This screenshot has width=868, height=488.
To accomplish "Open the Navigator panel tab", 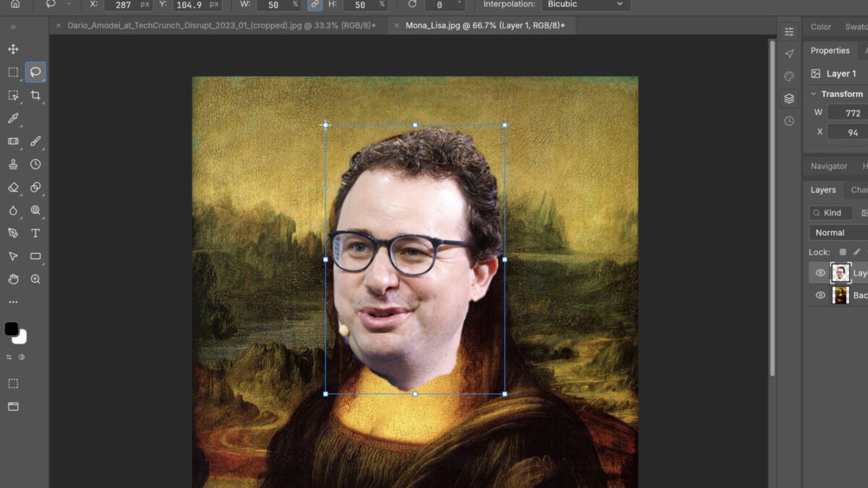I will (829, 166).
